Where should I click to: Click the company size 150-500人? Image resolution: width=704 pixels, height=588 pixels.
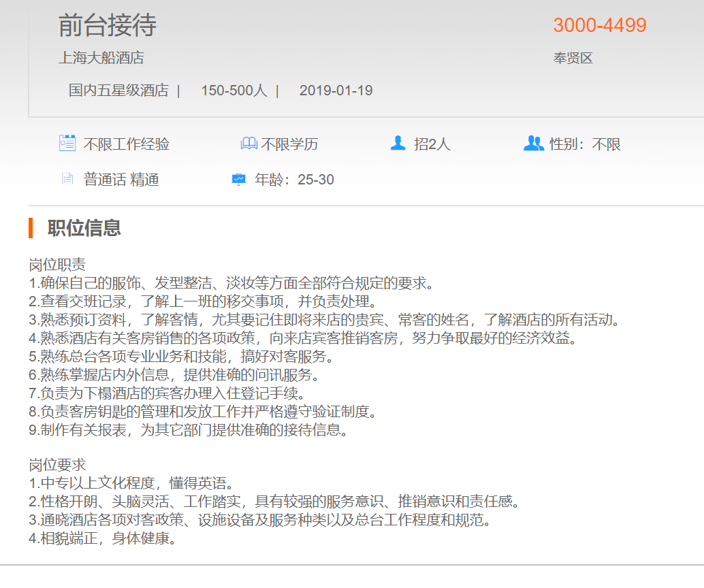234,91
